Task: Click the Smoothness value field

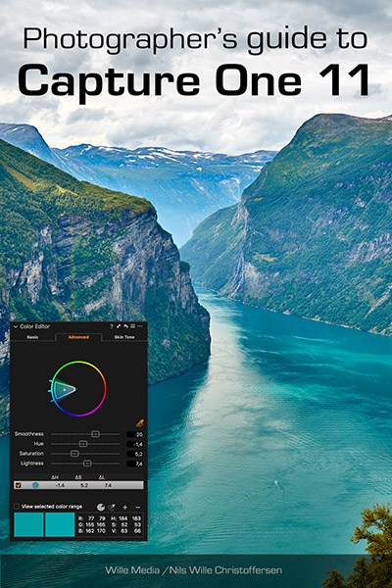Action: [x=135, y=434]
